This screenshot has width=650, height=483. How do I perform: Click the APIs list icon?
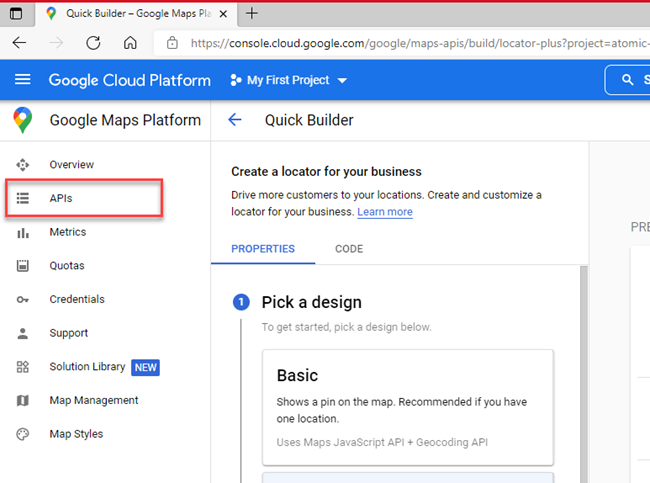pos(23,198)
